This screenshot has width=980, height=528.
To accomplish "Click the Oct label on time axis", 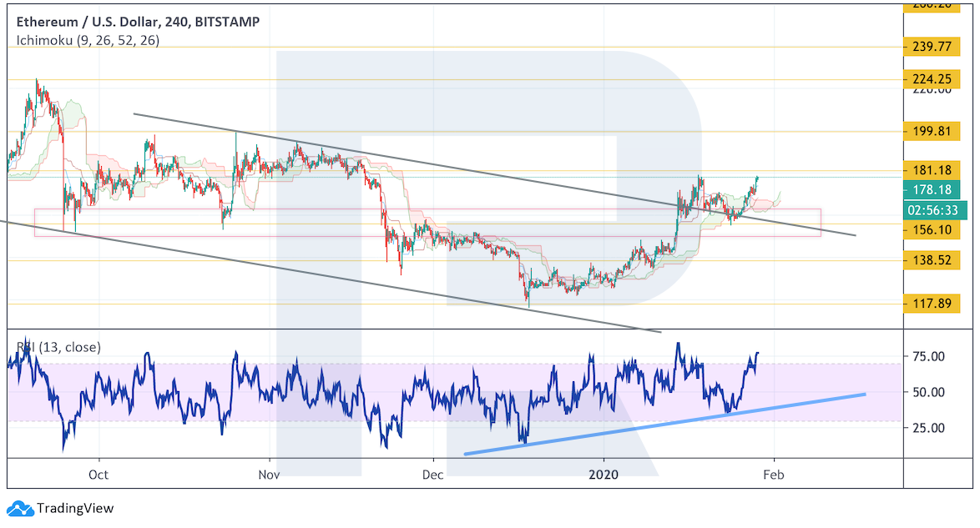I will coord(99,474).
